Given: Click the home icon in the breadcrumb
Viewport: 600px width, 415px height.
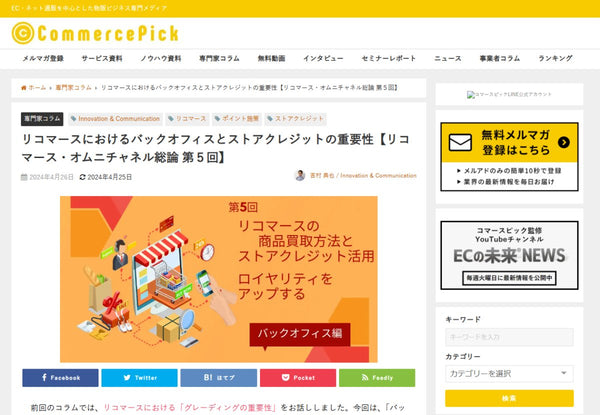Looking at the screenshot, I should [x=24, y=88].
